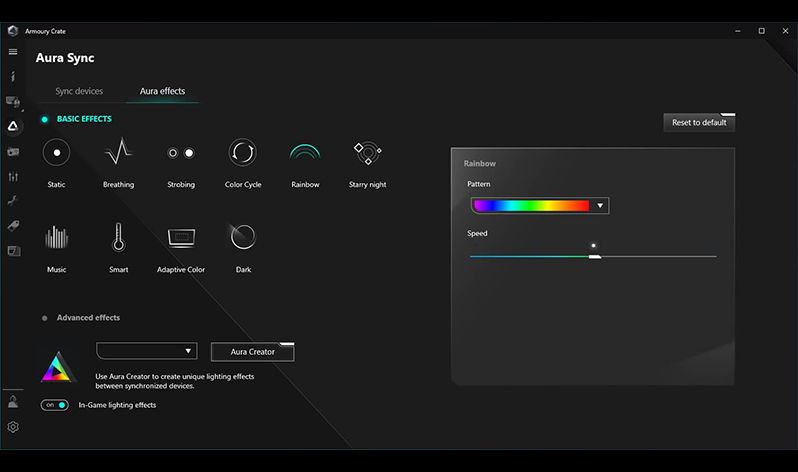Open the sliders scenario profiles sidebar icon
The image size is (798, 472).
(13, 176)
